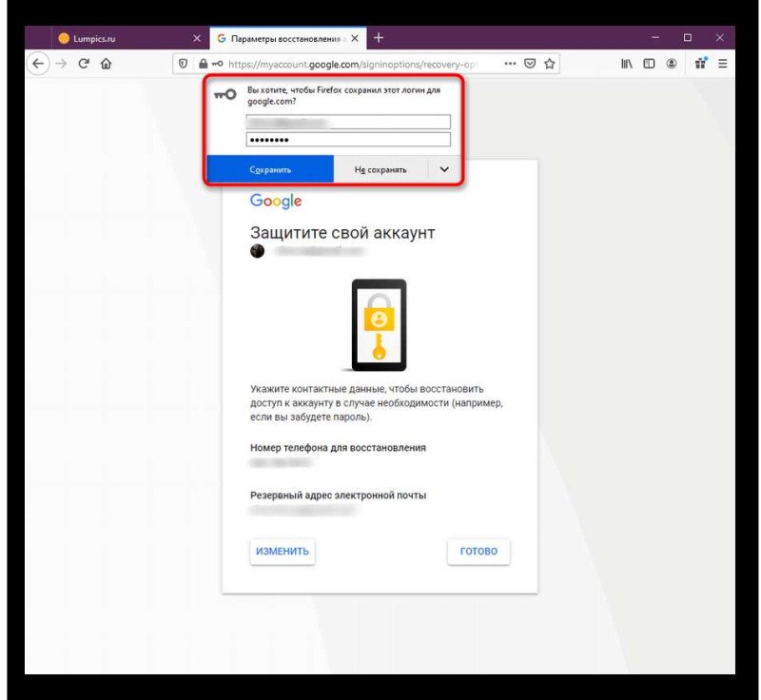This screenshot has height=700, width=761.
Task: Show sidebars panel icon
Action: [x=649, y=64]
